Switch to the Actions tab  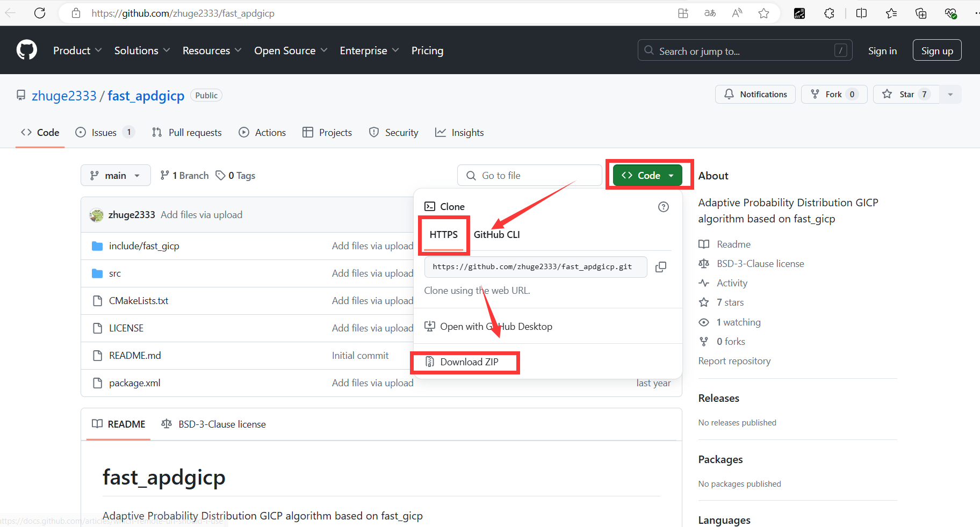pos(262,132)
